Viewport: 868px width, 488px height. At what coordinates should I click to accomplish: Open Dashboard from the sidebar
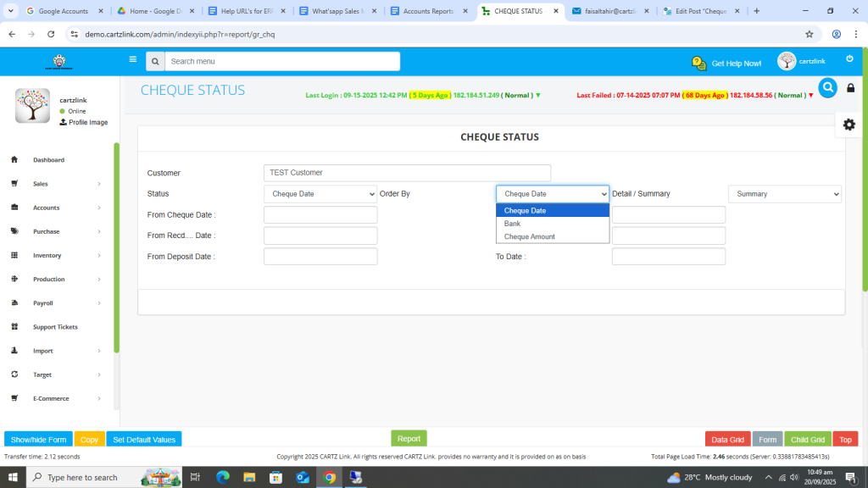point(48,160)
